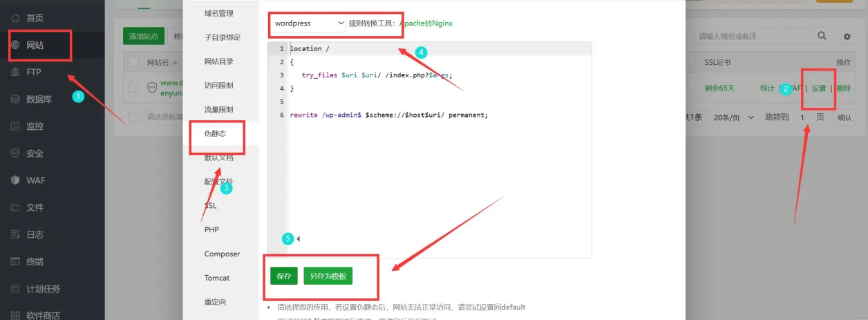Open table column settings via the gear icon

tap(847, 36)
